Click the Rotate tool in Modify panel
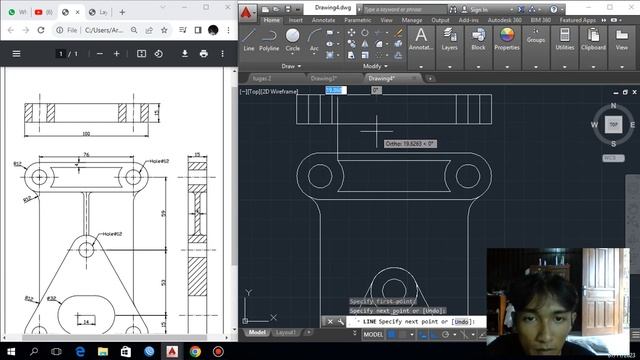 (365, 32)
